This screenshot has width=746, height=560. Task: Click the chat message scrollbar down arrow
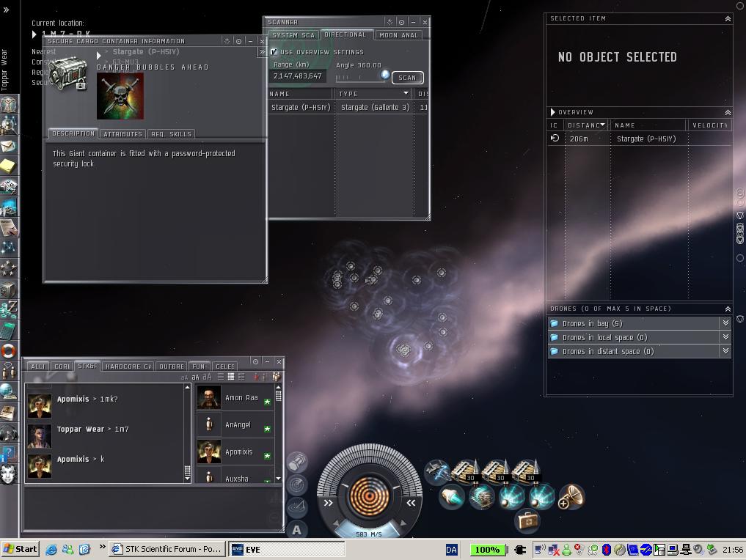[188, 479]
